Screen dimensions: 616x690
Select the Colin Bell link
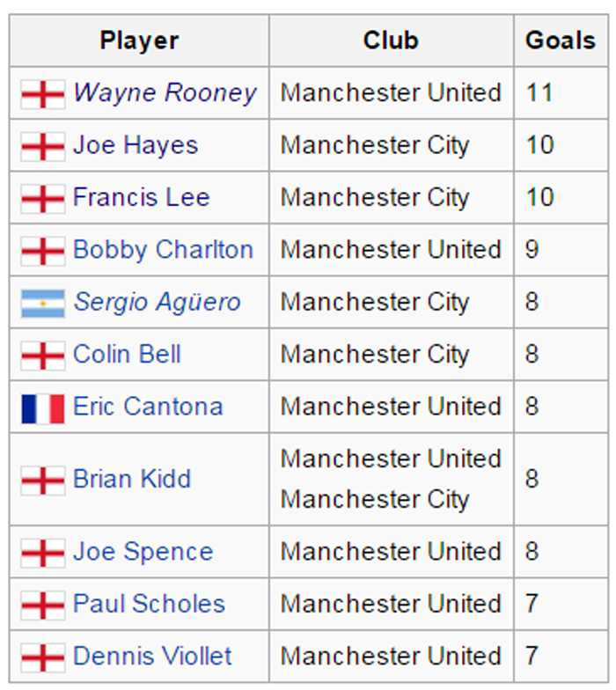tap(127, 355)
